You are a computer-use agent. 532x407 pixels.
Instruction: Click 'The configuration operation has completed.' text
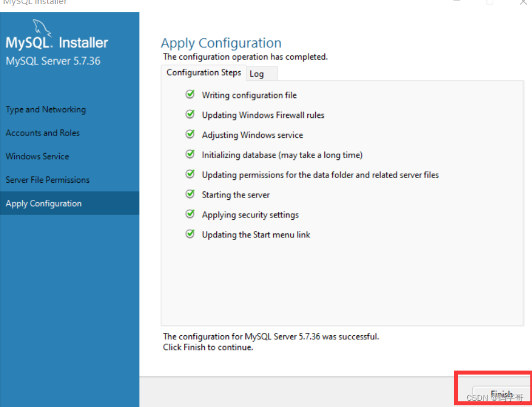[245, 57]
